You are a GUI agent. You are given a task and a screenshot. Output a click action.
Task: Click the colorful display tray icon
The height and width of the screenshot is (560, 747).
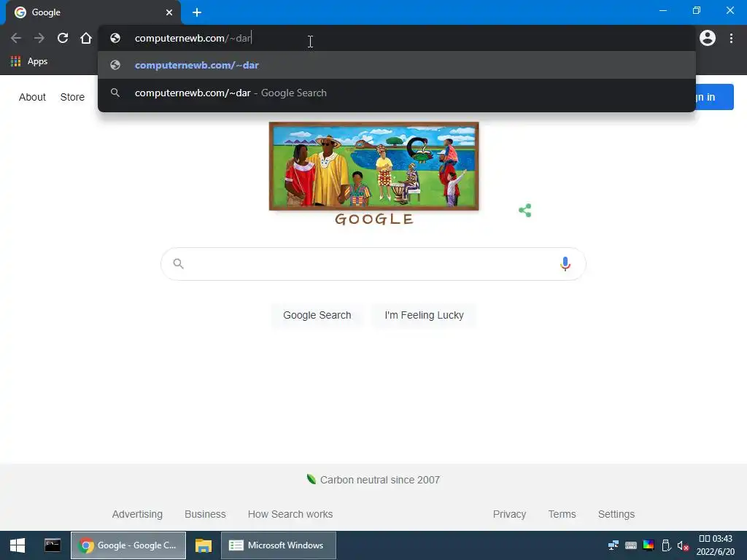point(649,545)
